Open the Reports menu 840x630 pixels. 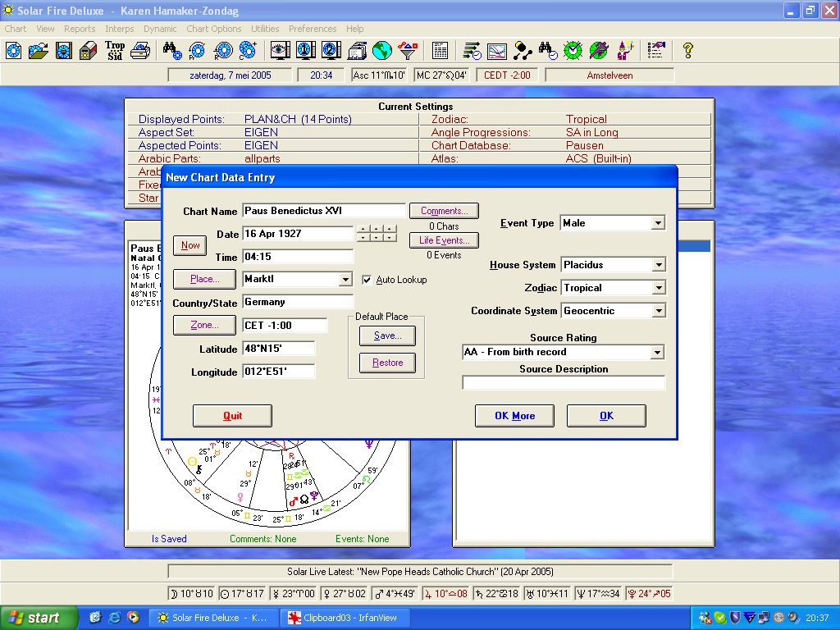80,29
